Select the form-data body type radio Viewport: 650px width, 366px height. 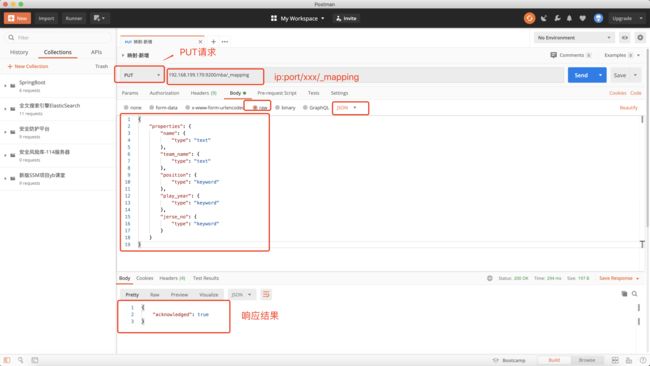(x=151, y=107)
